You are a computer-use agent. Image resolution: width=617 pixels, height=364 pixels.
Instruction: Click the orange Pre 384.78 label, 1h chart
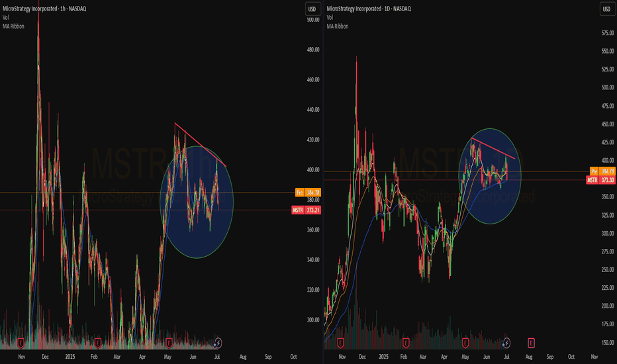308,193
